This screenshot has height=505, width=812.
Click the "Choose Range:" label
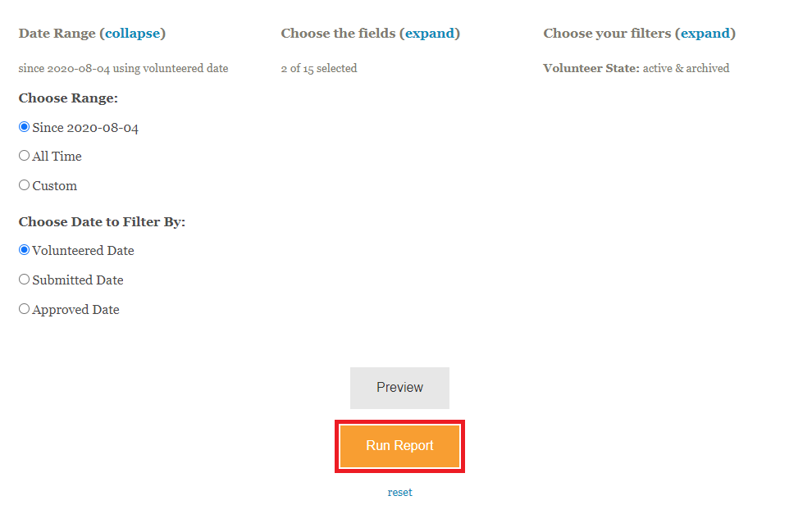[x=68, y=98]
